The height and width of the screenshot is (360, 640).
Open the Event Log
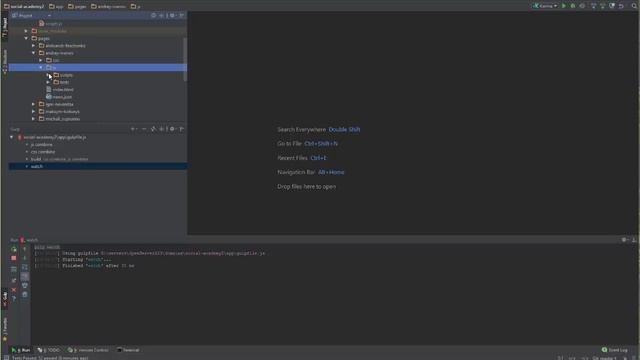coord(615,350)
